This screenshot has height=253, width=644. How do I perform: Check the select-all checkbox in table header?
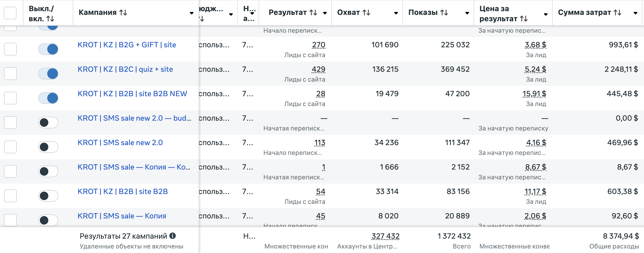click(x=10, y=13)
